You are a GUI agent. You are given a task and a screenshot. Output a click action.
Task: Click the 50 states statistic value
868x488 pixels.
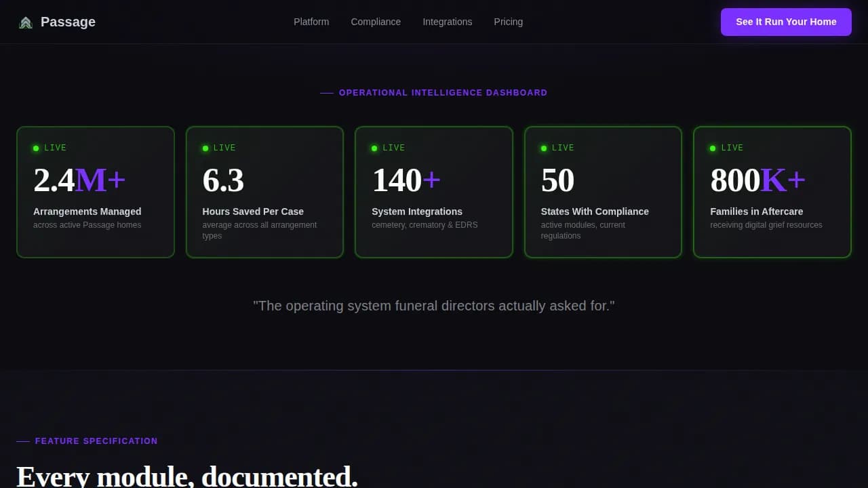(x=557, y=180)
